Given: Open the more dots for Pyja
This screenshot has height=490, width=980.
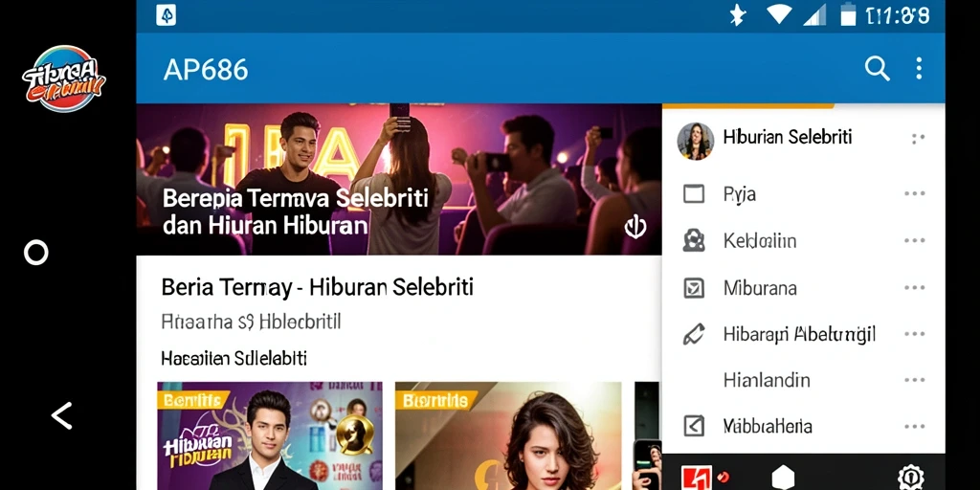Looking at the screenshot, I should pyautogui.click(x=914, y=193).
